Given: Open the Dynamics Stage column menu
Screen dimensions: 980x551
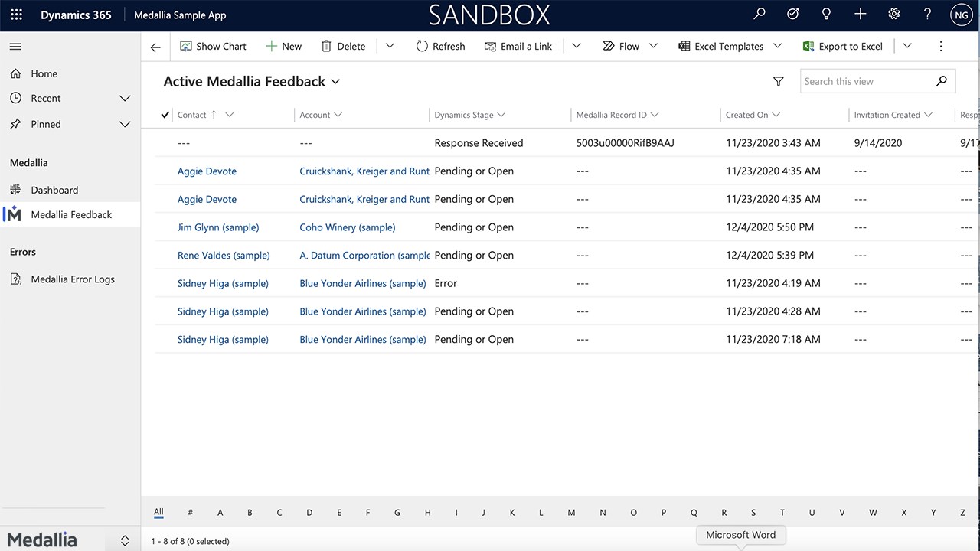Looking at the screenshot, I should click(501, 115).
